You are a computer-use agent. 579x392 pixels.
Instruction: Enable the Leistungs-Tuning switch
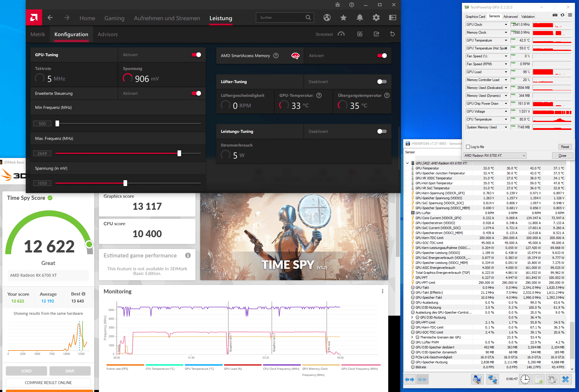point(382,131)
